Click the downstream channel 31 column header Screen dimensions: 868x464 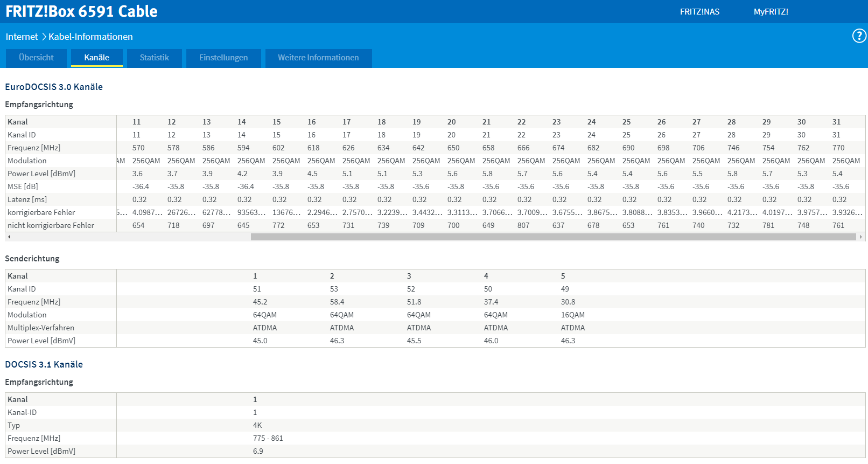point(836,122)
